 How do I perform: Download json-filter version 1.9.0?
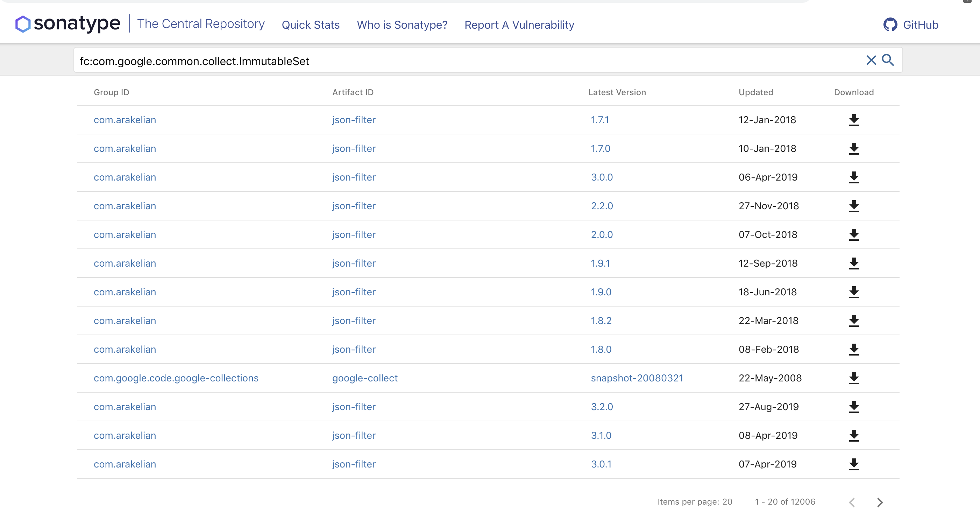pos(854,292)
